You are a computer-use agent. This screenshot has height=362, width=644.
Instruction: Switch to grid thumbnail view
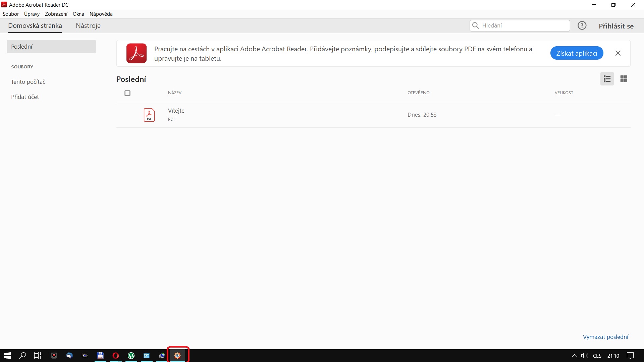(624, 79)
